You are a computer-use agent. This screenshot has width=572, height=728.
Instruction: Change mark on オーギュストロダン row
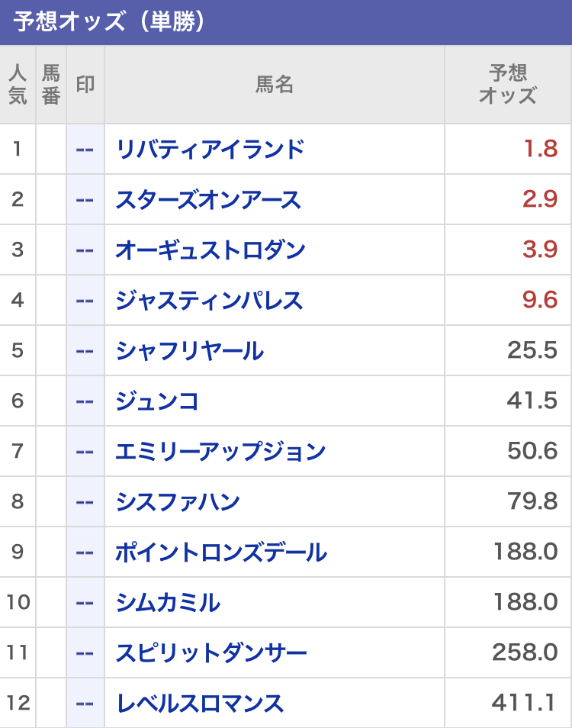pos(85,250)
